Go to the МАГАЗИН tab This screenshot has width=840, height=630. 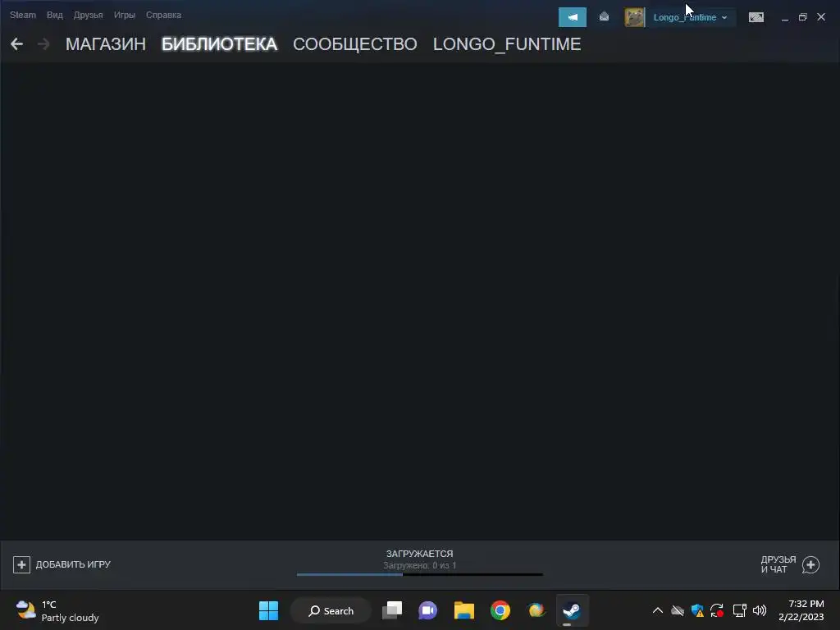pyautogui.click(x=106, y=44)
